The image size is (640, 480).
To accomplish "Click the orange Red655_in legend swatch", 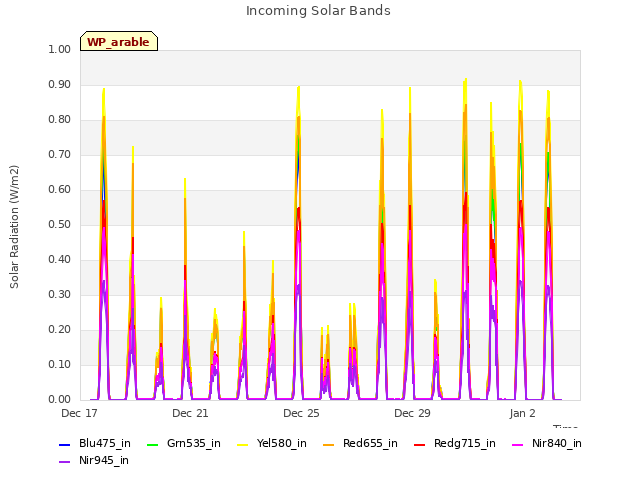I will [x=329, y=445].
